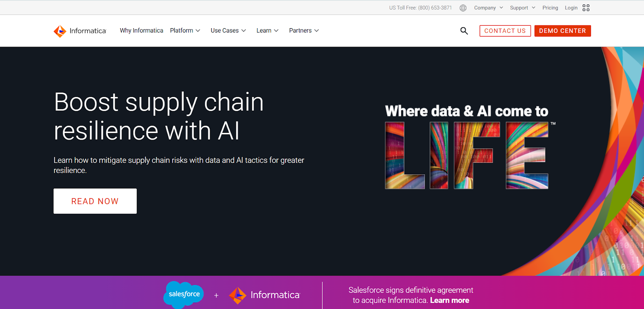Click the Learn more link about Salesforce acquisition

point(450,300)
